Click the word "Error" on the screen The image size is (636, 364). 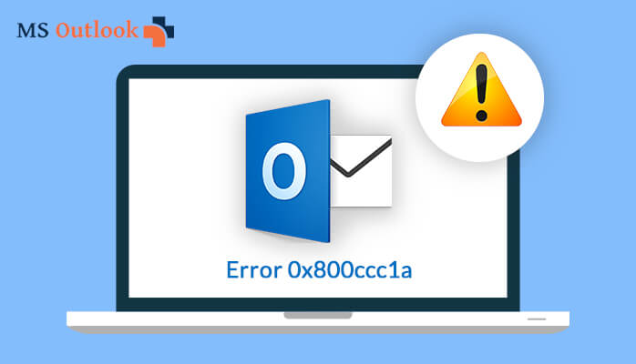[254, 270]
